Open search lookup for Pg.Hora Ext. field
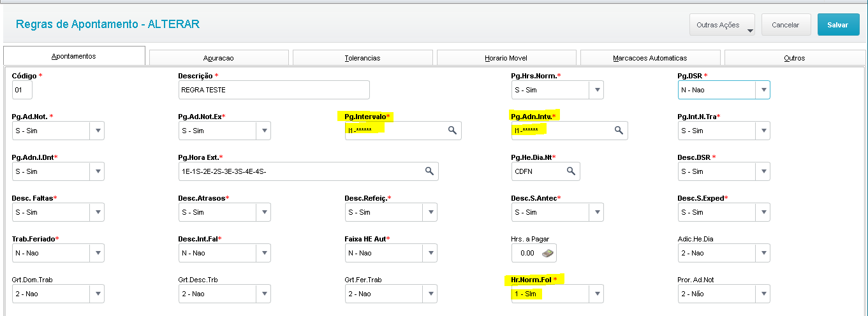868x316 pixels. click(429, 171)
